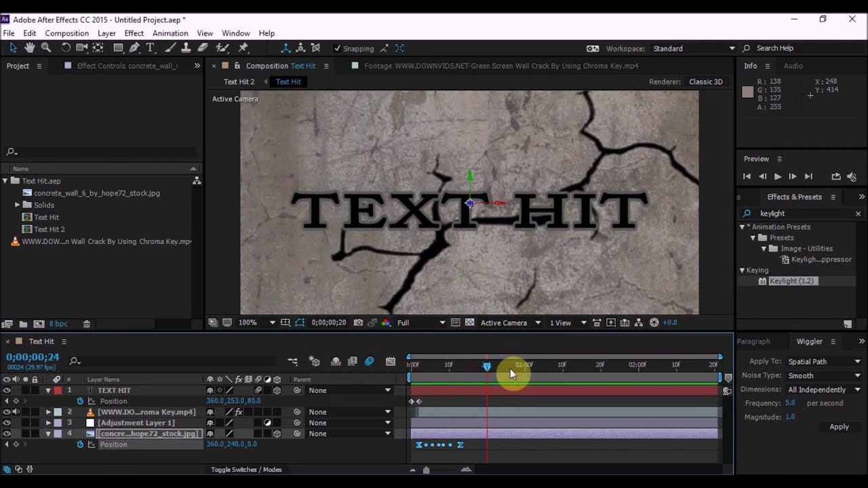
Task: Hide the TEXT HIT layer's eye icon
Action: pyautogui.click(x=7, y=390)
